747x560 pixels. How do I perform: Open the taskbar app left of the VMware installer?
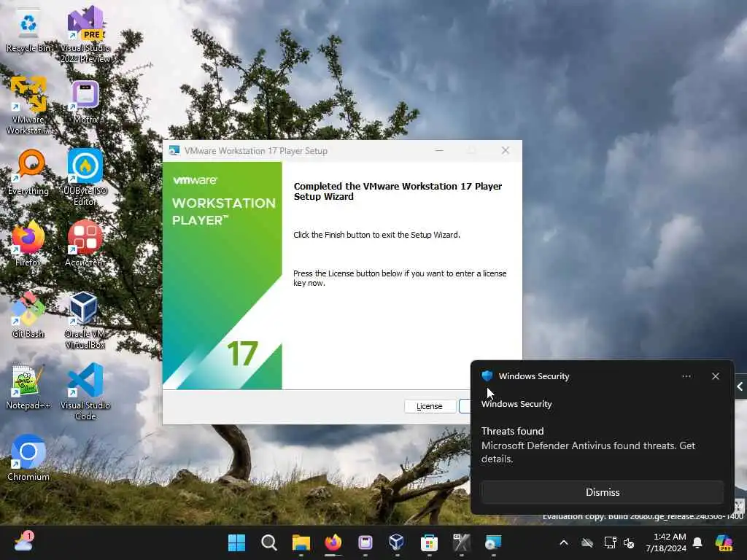tap(461, 542)
